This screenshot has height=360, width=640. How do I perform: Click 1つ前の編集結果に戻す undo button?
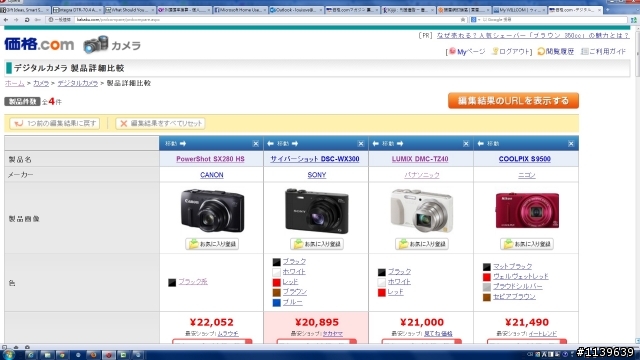tap(55, 123)
